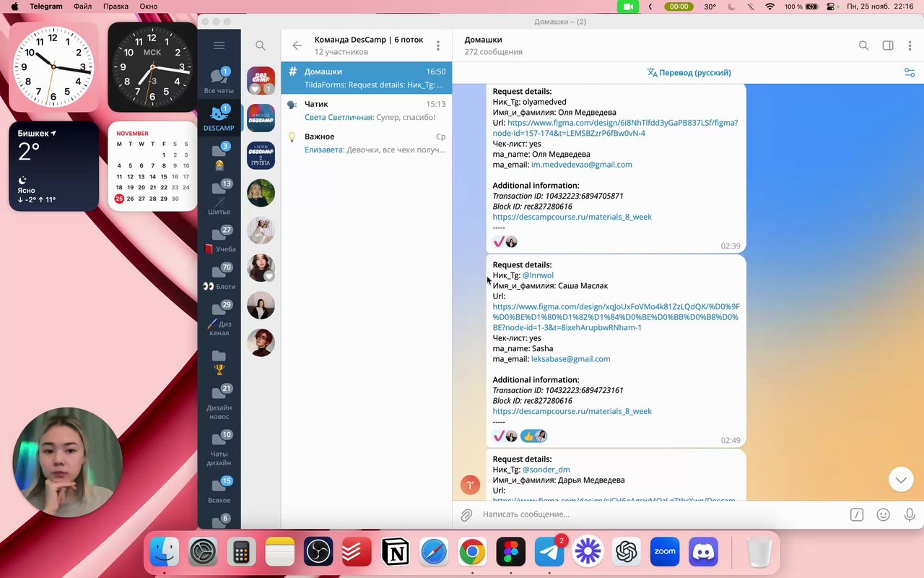Click the paperclip attach file icon

tap(466, 514)
